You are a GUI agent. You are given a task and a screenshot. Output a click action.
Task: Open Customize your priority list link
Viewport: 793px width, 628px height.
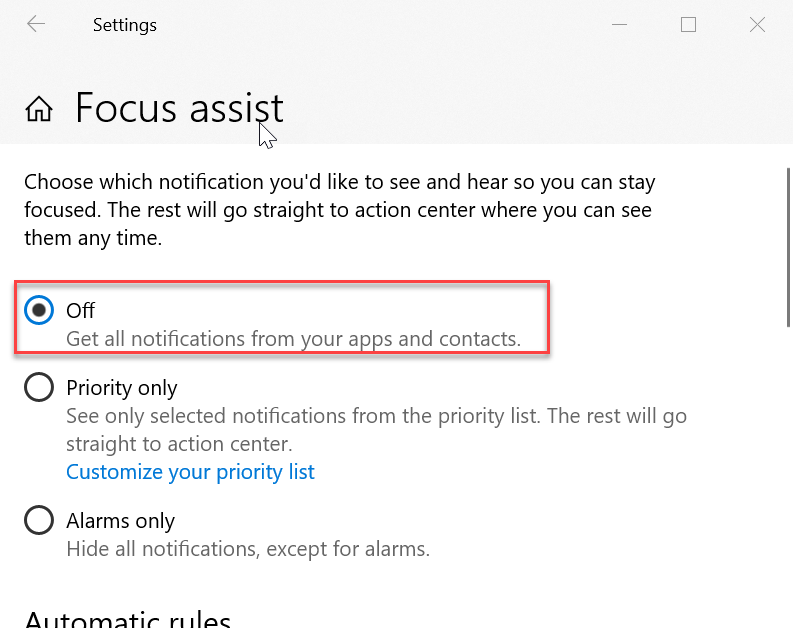[x=190, y=471]
